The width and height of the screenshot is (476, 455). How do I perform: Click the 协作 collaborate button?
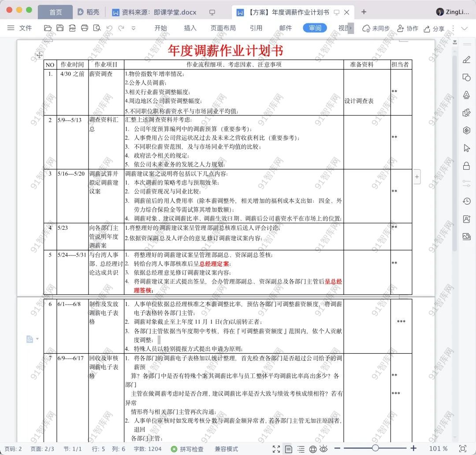pyautogui.click(x=408, y=28)
